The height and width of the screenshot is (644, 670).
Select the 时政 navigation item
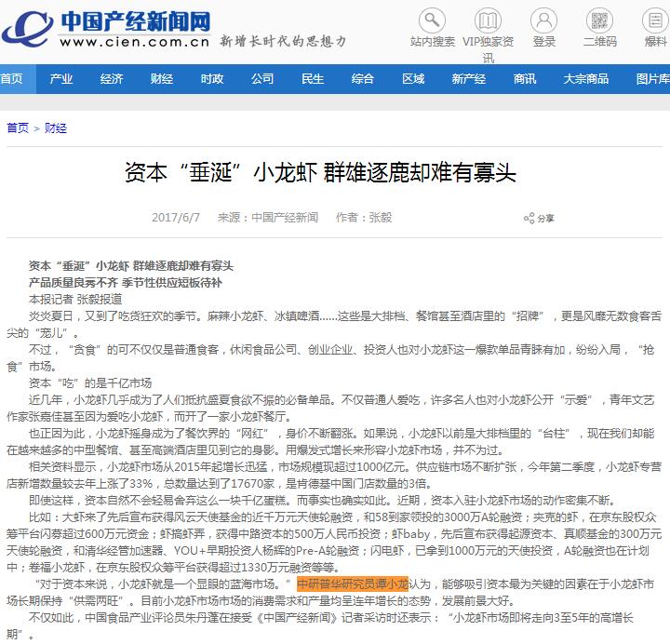212,78
